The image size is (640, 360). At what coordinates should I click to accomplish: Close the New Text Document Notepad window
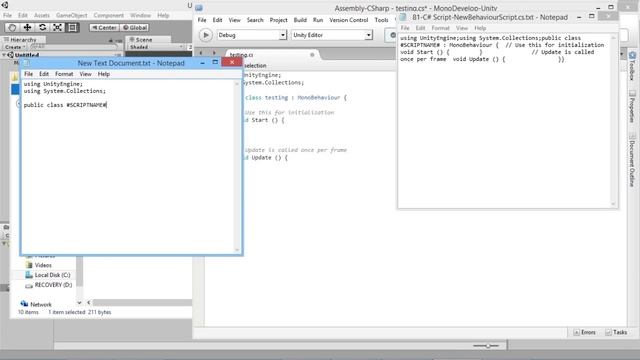pyautogui.click(x=232, y=62)
